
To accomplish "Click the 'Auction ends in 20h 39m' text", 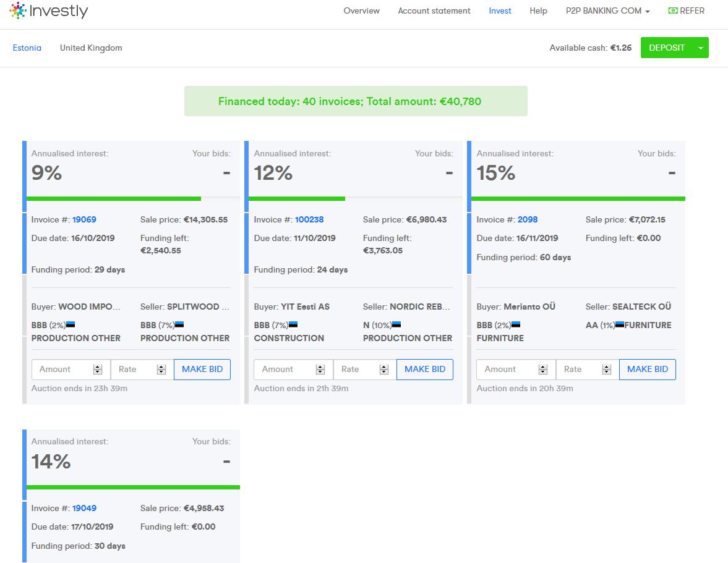I will pos(525,388).
